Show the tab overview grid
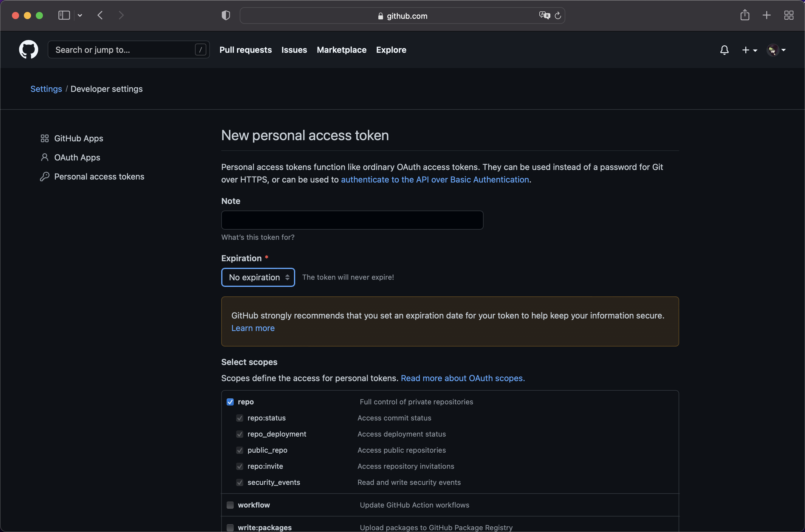Viewport: 805px width, 532px height. tap(789, 15)
